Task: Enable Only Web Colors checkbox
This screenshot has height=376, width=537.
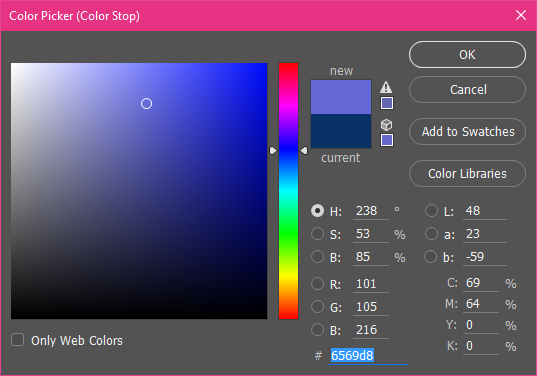Action: pyautogui.click(x=17, y=340)
